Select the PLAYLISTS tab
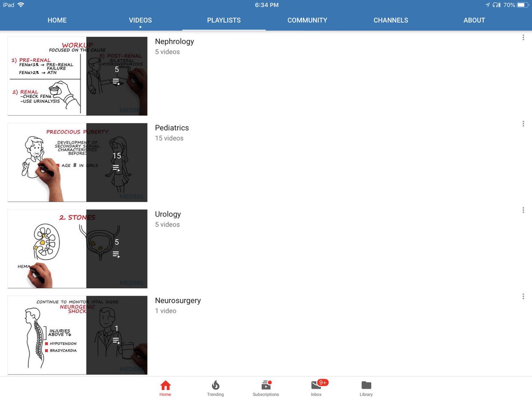This screenshot has height=399, width=532. point(224,20)
